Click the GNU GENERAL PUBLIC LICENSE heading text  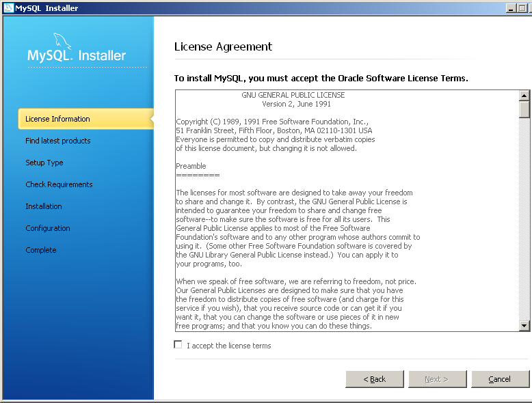point(293,95)
